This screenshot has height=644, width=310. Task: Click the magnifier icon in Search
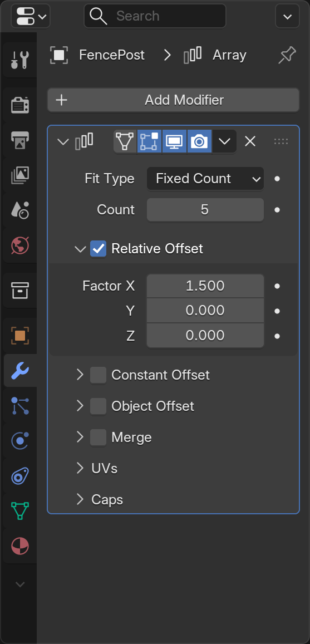pos(99,16)
